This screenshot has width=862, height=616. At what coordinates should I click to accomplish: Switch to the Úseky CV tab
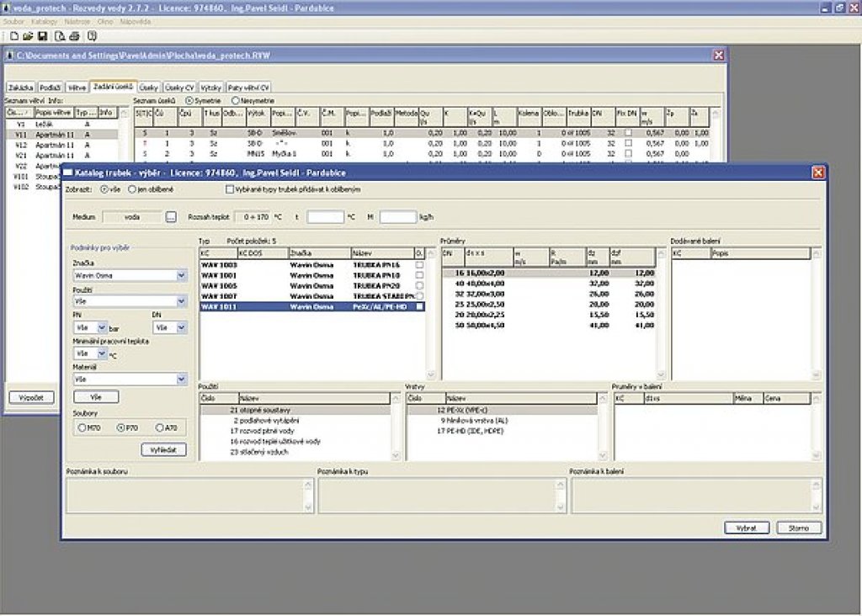tap(179, 87)
